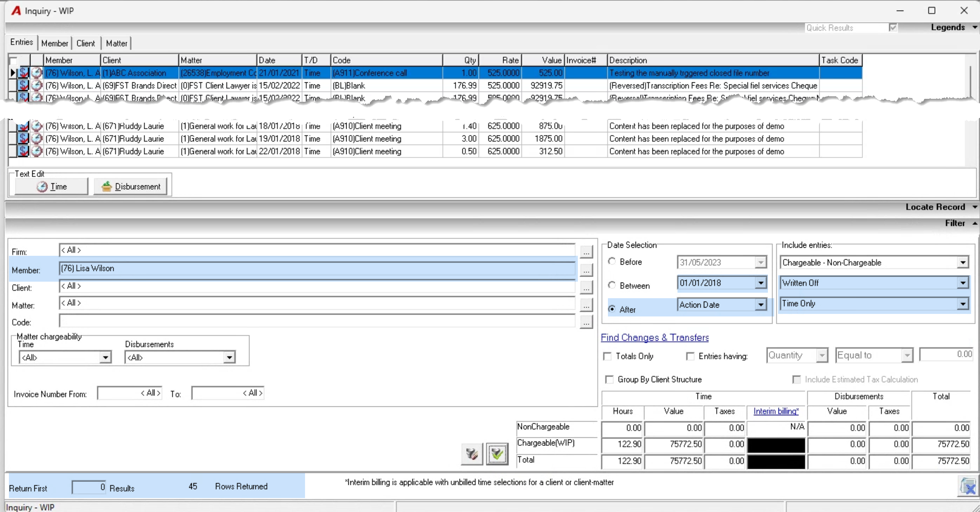Click the Time text edit button

(51, 187)
